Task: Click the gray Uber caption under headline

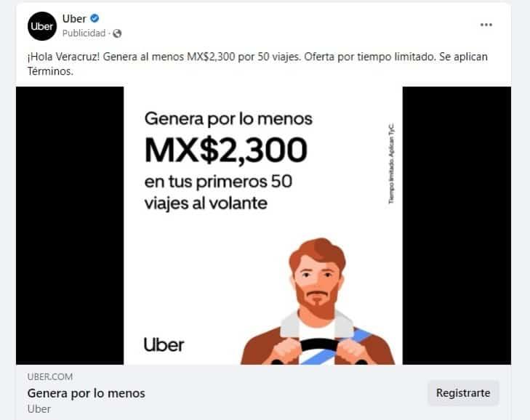Action: coord(39,409)
